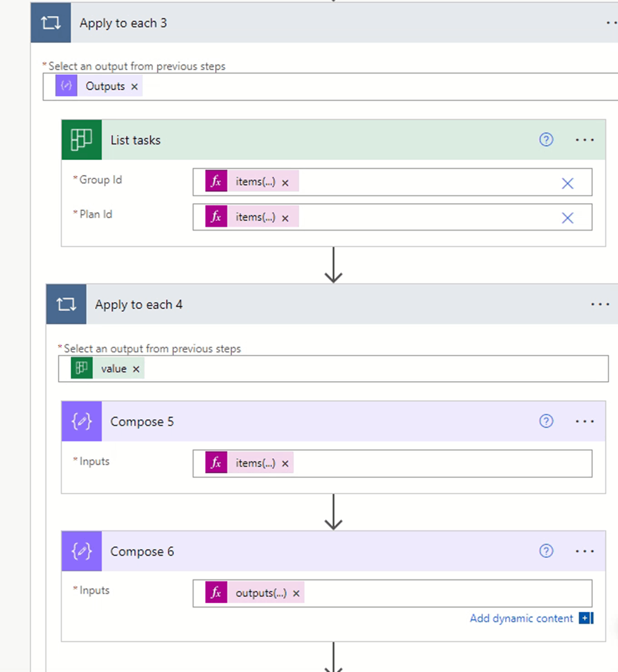Click the Apply to each 3 loop icon
618x672 pixels.
pos(51,23)
